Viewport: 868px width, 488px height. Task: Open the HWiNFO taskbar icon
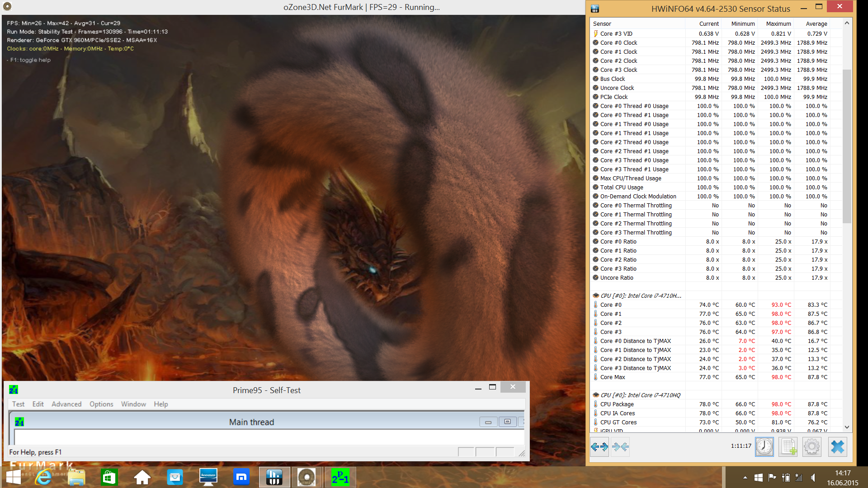point(274,477)
